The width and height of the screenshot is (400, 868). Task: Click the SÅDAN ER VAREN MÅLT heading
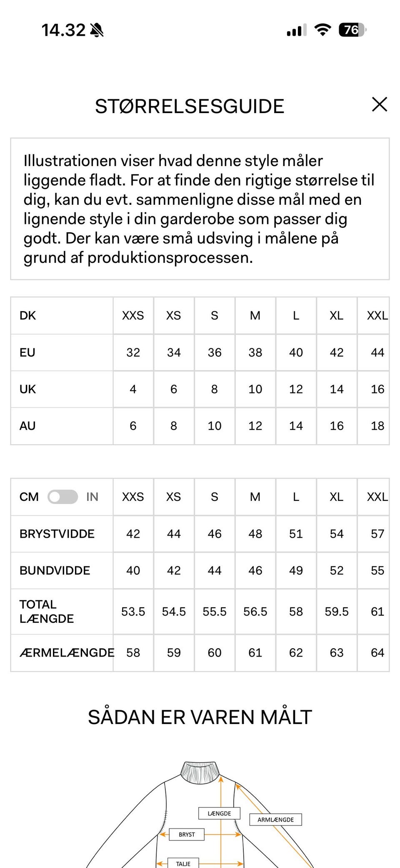pos(200,717)
